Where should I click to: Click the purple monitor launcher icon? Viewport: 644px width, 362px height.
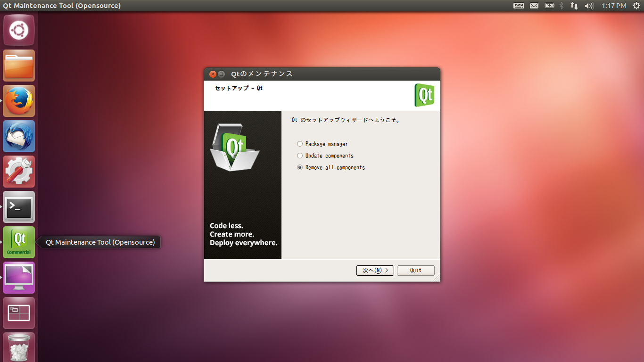pos(19,278)
